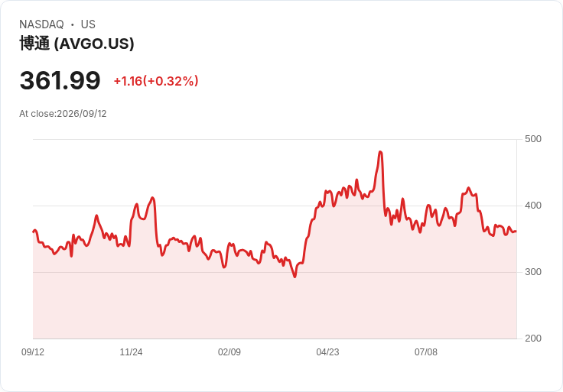Click the 400 y-axis price label
The image size is (563, 392).
coord(533,206)
